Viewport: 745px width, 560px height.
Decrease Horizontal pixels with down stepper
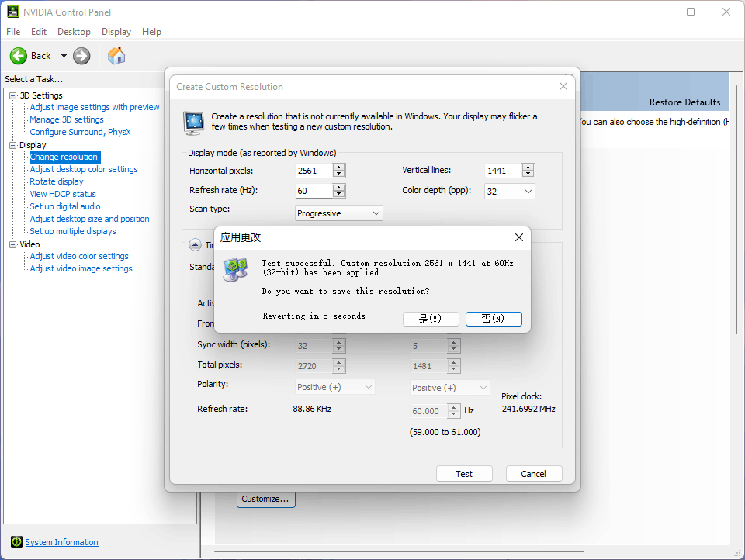339,174
